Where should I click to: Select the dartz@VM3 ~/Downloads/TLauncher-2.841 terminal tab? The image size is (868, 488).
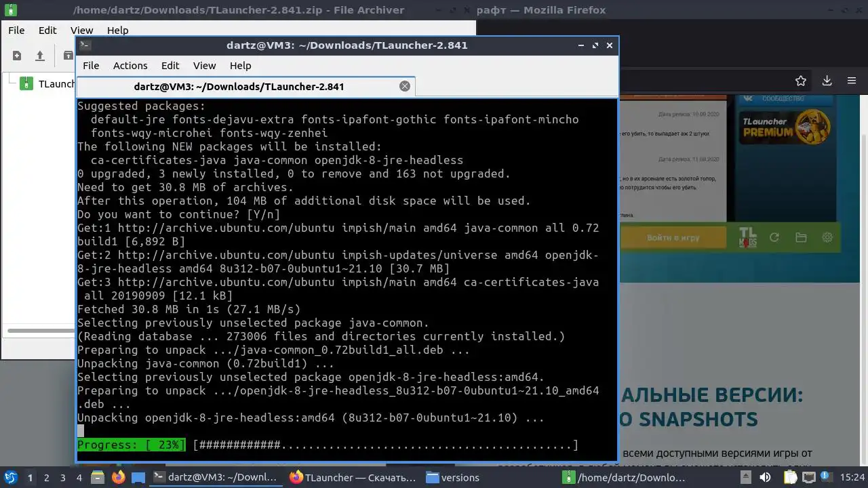(x=245, y=87)
